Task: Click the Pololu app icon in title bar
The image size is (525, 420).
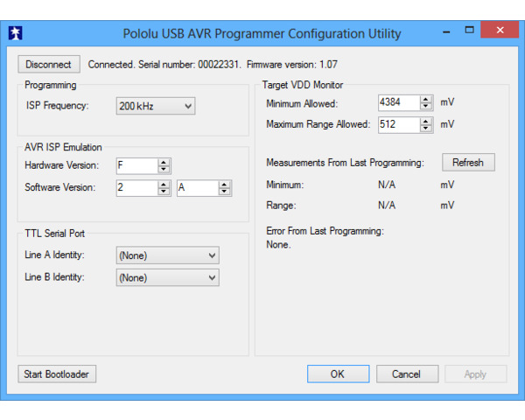Action: point(15,33)
